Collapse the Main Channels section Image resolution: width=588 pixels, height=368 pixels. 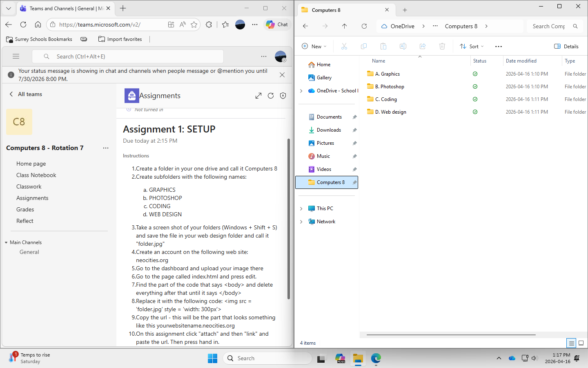click(7, 242)
